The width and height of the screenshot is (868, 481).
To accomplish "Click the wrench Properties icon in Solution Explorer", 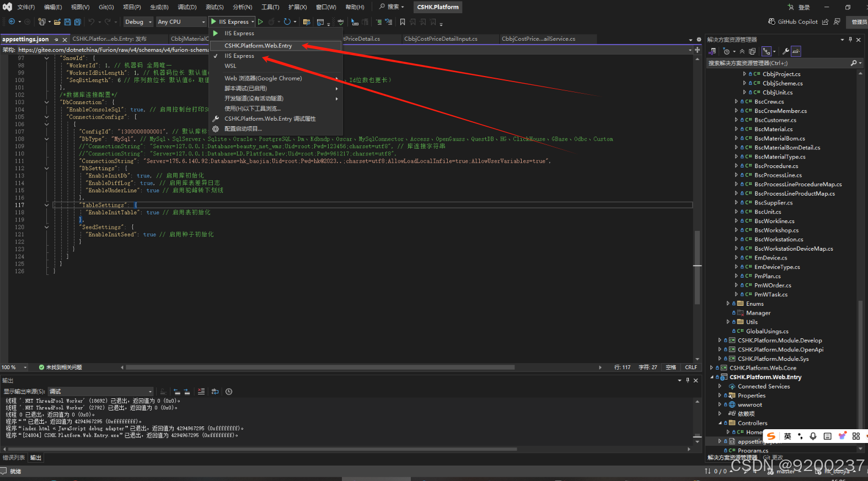I will point(786,51).
